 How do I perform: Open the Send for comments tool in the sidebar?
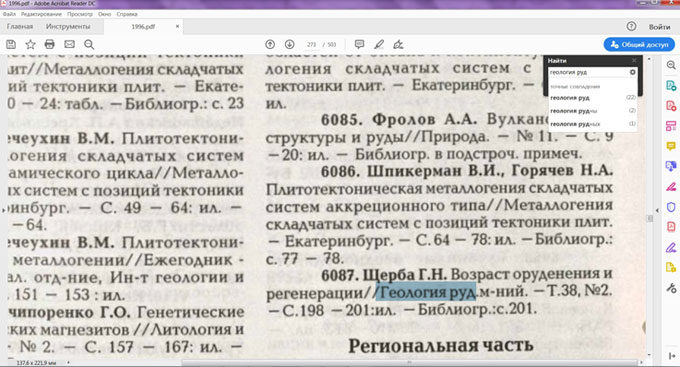tap(671, 167)
